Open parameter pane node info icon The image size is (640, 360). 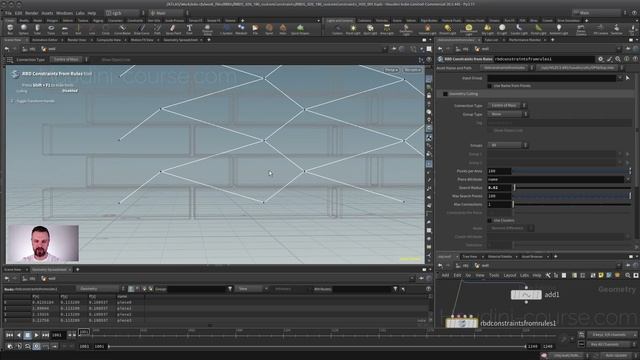(627, 59)
